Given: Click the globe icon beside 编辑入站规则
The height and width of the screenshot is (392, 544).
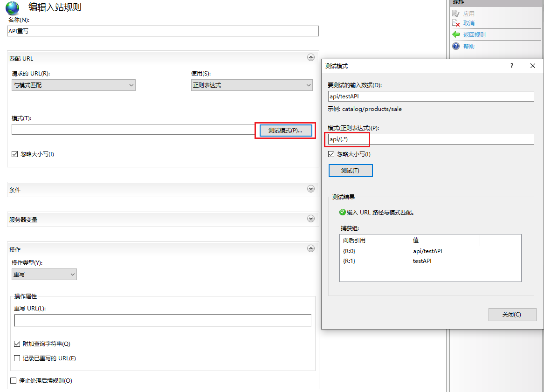Looking at the screenshot, I should pos(13,8).
